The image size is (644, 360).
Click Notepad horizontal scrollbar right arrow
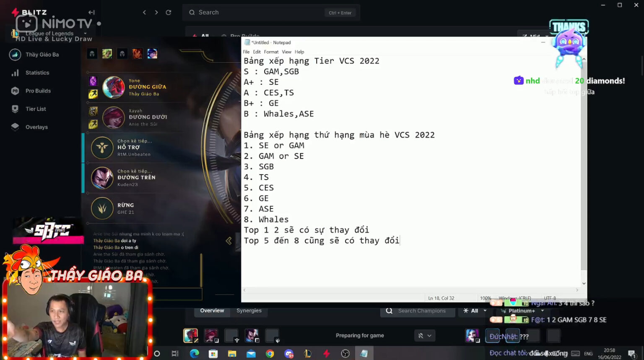pos(577,290)
